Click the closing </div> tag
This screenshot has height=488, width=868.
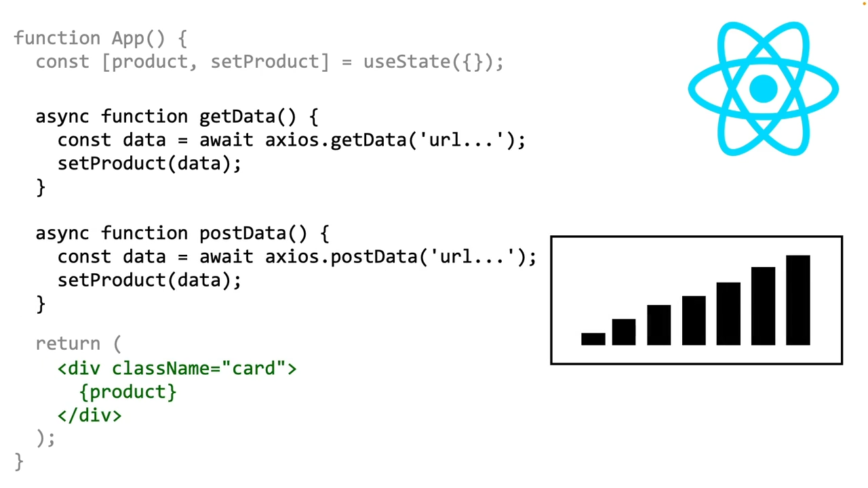coord(90,415)
